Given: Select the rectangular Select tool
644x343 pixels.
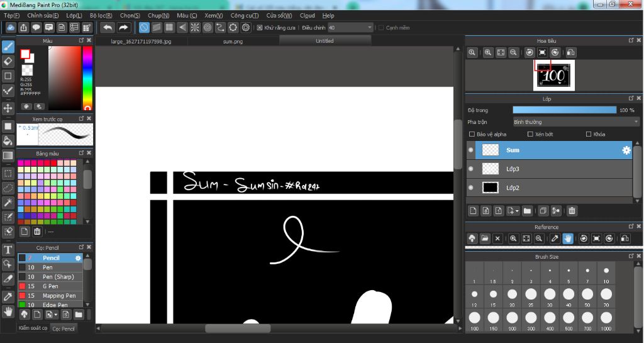Looking at the screenshot, I should pyautogui.click(x=8, y=173).
